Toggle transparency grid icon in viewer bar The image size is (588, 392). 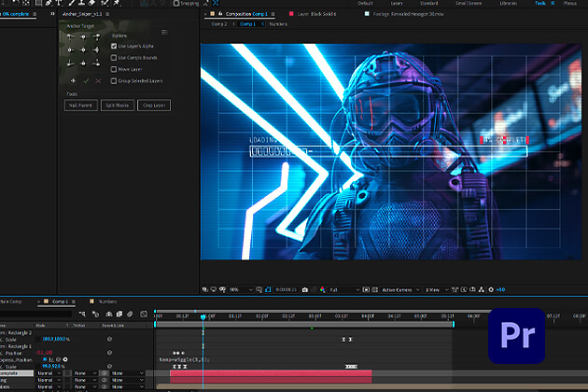[374, 289]
